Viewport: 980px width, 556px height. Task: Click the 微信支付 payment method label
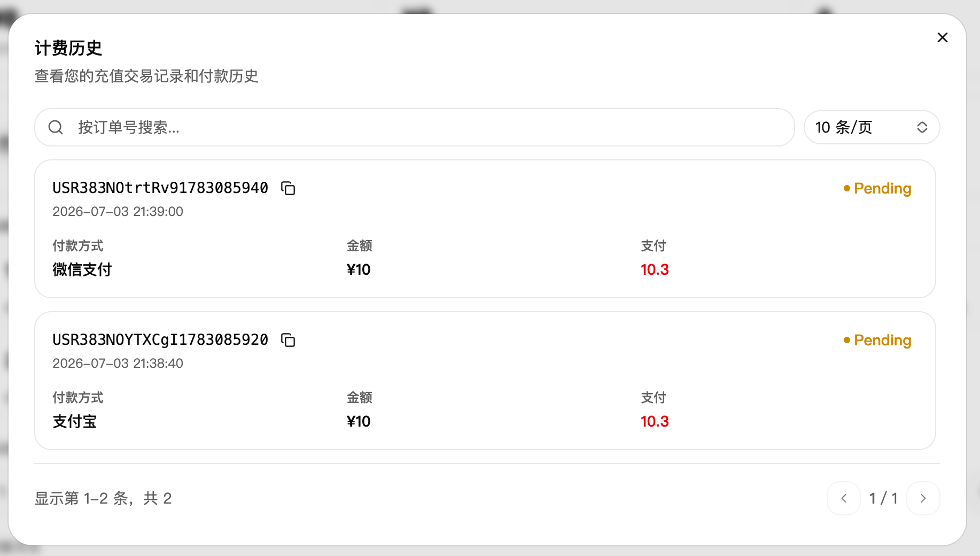(82, 269)
